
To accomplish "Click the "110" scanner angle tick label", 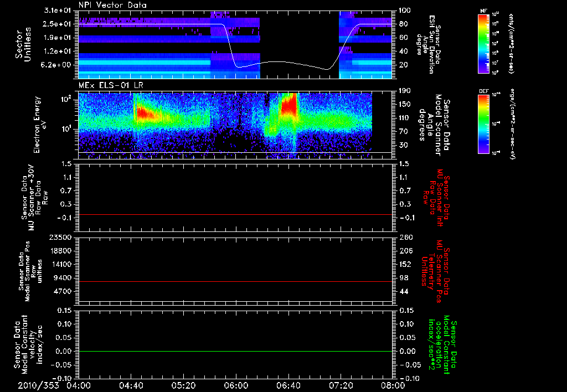I will pos(405,118).
